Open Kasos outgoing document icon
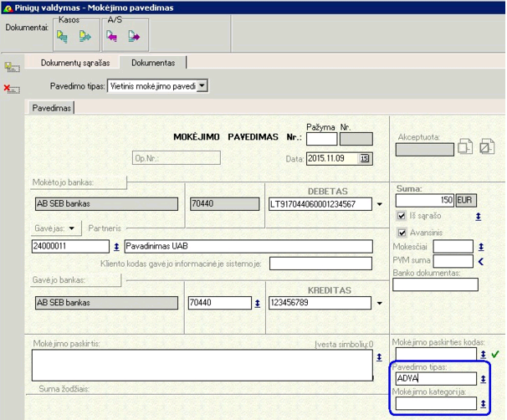The width and height of the screenshot is (507, 420). point(85,37)
